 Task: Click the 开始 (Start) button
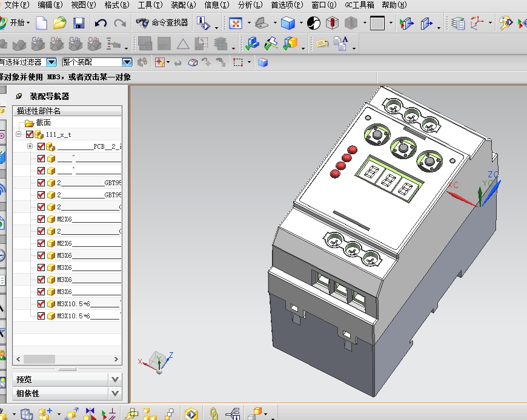pos(17,24)
